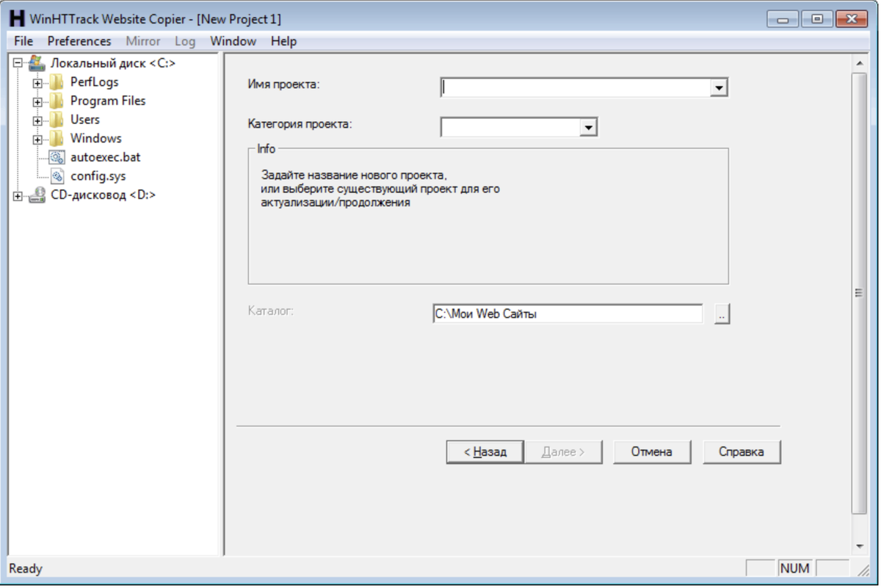Click the scrollbar down arrow
Image resolution: width=881 pixels, height=588 pixels.
pos(859,547)
